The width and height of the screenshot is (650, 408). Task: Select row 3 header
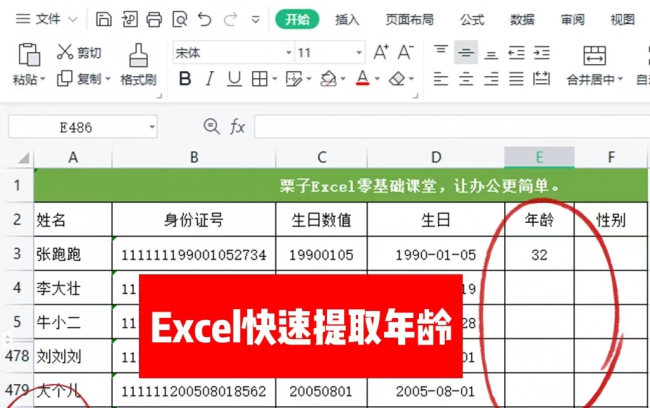point(17,254)
